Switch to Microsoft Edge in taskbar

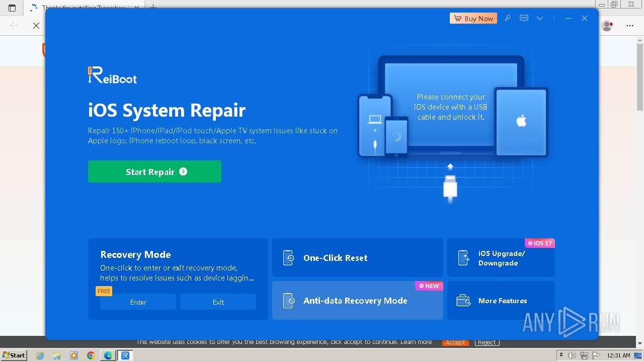(108, 355)
